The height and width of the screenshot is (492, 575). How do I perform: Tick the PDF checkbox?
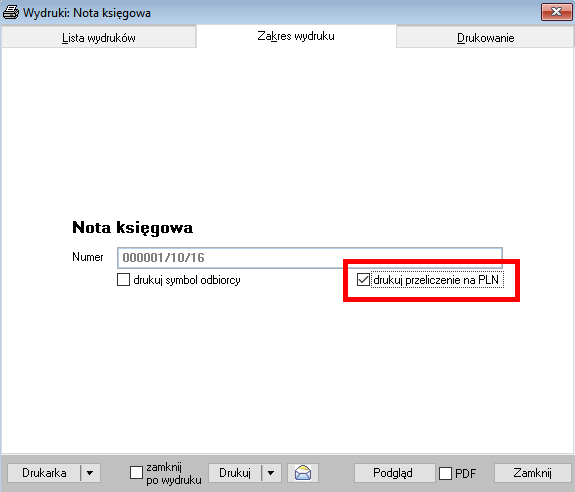pos(445,473)
